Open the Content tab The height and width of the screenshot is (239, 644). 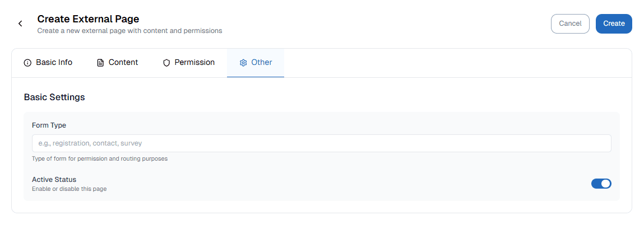coord(123,63)
